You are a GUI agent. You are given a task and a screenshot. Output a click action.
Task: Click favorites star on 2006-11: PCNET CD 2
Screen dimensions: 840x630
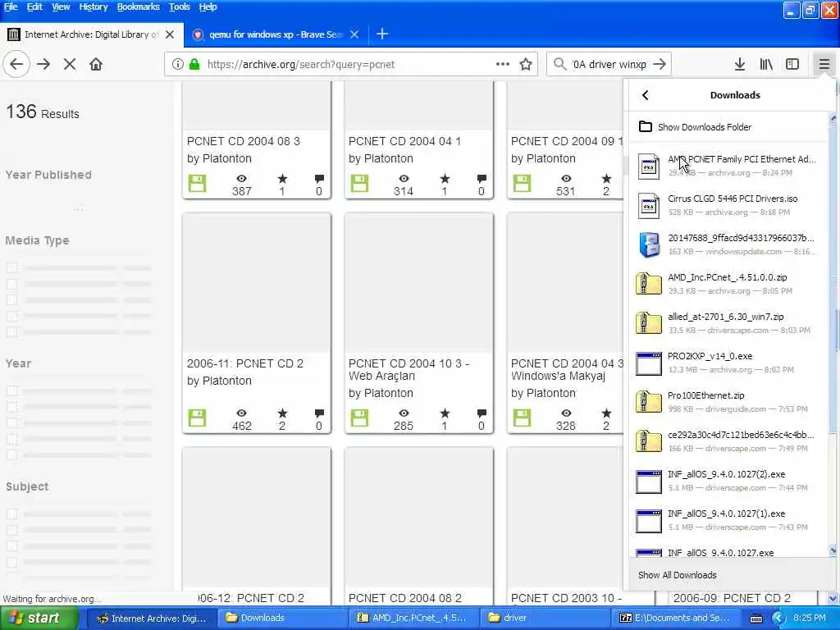[x=282, y=413]
